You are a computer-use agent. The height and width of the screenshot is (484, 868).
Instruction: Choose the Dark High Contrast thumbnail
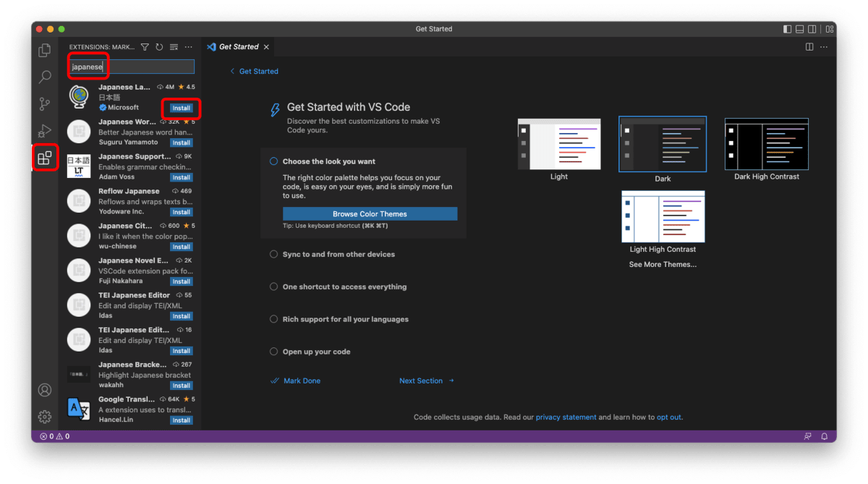pyautogui.click(x=767, y=145)
